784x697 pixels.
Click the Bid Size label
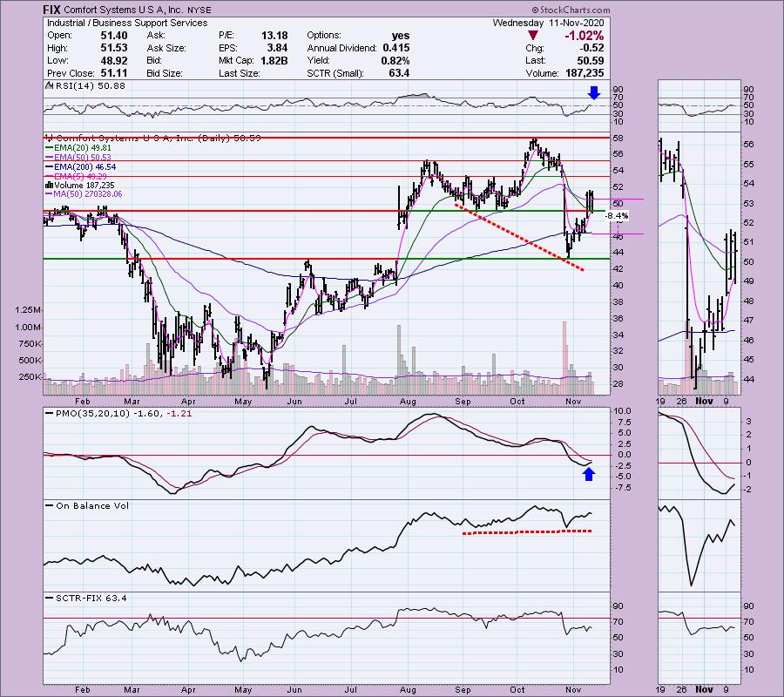tap(165, 73)
